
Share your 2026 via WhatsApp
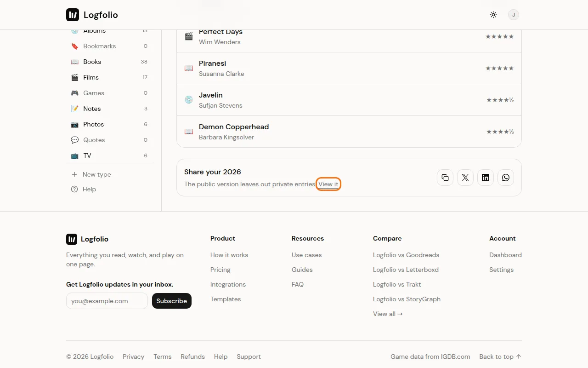pyautogui.click(x=506, y=178)
